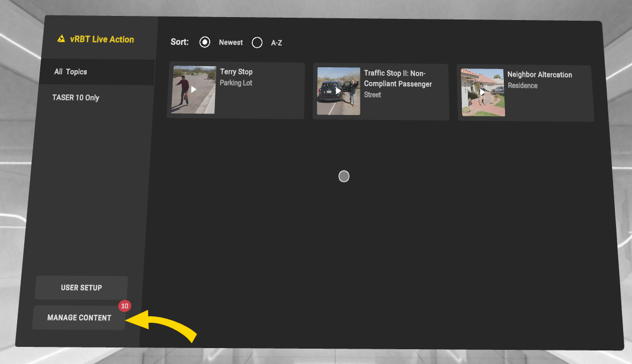The width and height of the screenshot is (632, 364).
Task: Click the Street location subtitle
Action: [372, 95]
